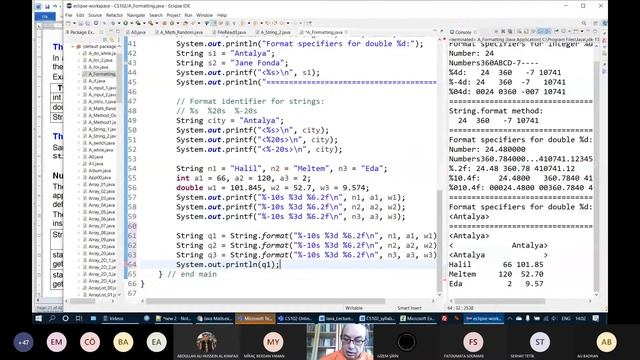Open the Refactor menu
Screen dimensions: 640x360
(114, 15)
